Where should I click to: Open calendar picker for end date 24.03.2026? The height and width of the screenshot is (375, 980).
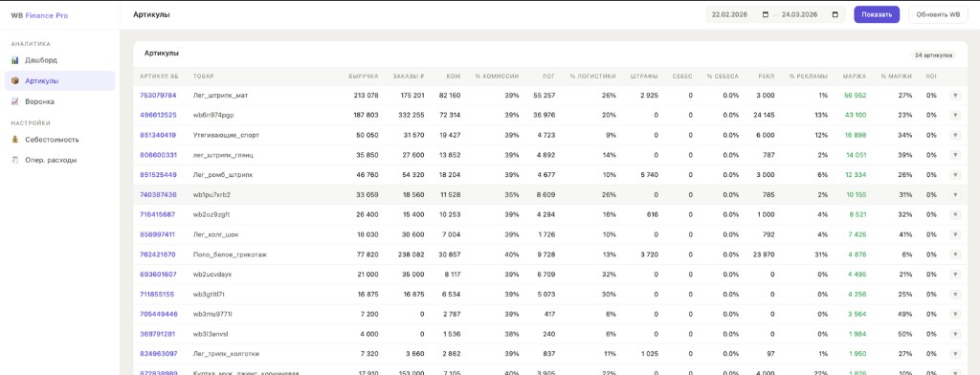(x=835, y=15)
